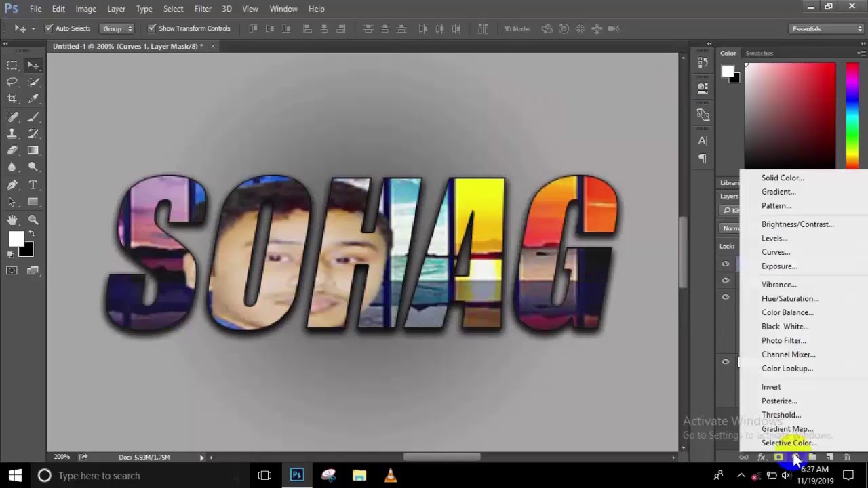Screen dimensions: 868x488
Task: Open the status bar info arrow
Action: coord(201,457)
